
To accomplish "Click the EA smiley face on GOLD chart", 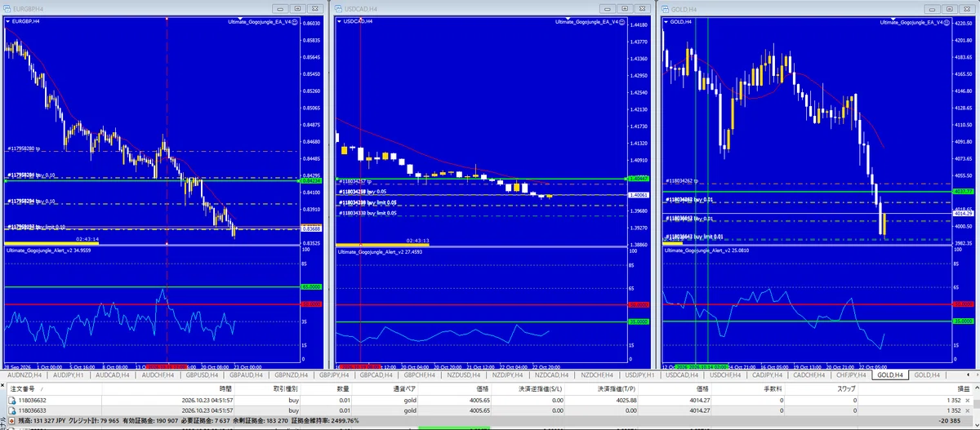I will click(x=947, y=22).
